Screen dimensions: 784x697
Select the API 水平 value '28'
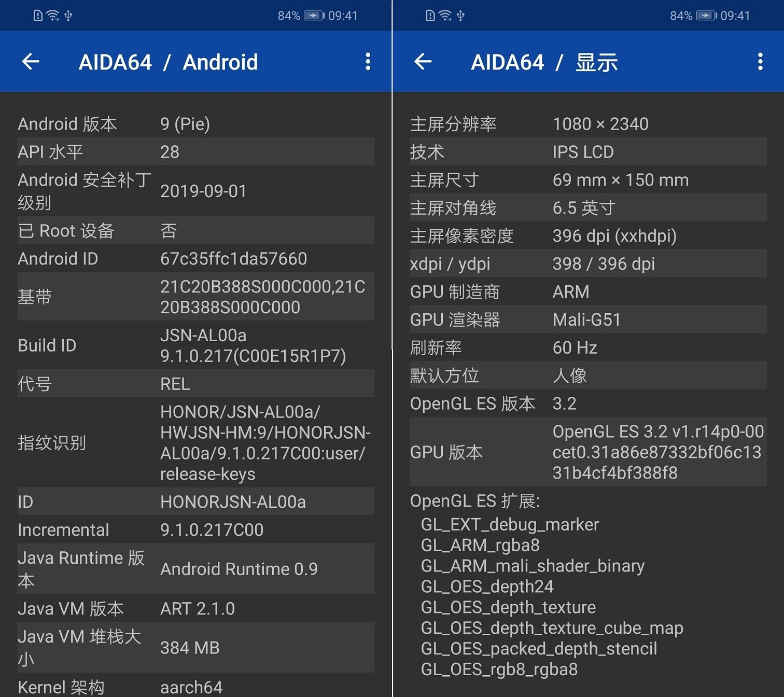pos(170,152)
